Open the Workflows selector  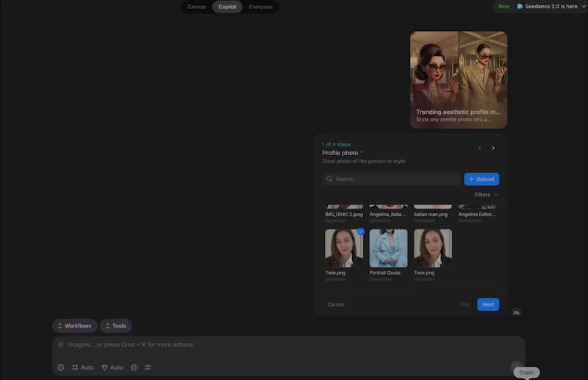coord(75,326)
